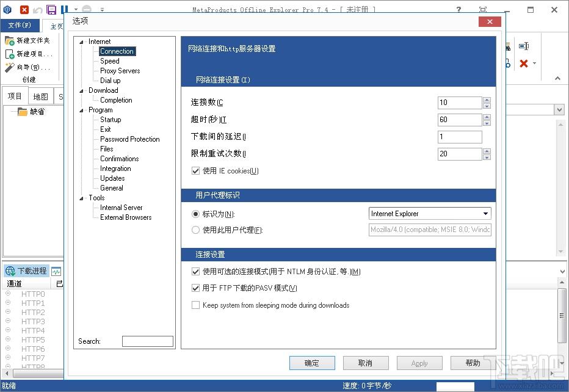
Task: Open the dropdown arrow behind the dialog
Action: click(559, 109)
